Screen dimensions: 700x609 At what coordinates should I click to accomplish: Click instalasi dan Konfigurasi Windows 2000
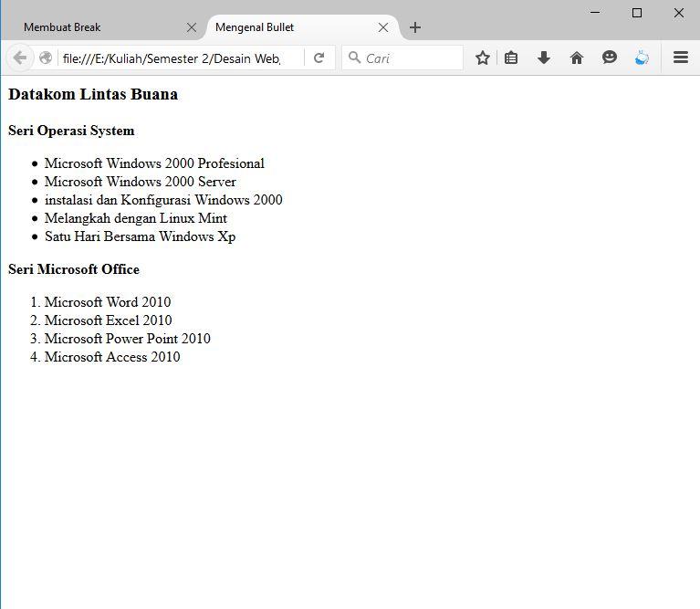pyautogui.click(x=163, y=200)
